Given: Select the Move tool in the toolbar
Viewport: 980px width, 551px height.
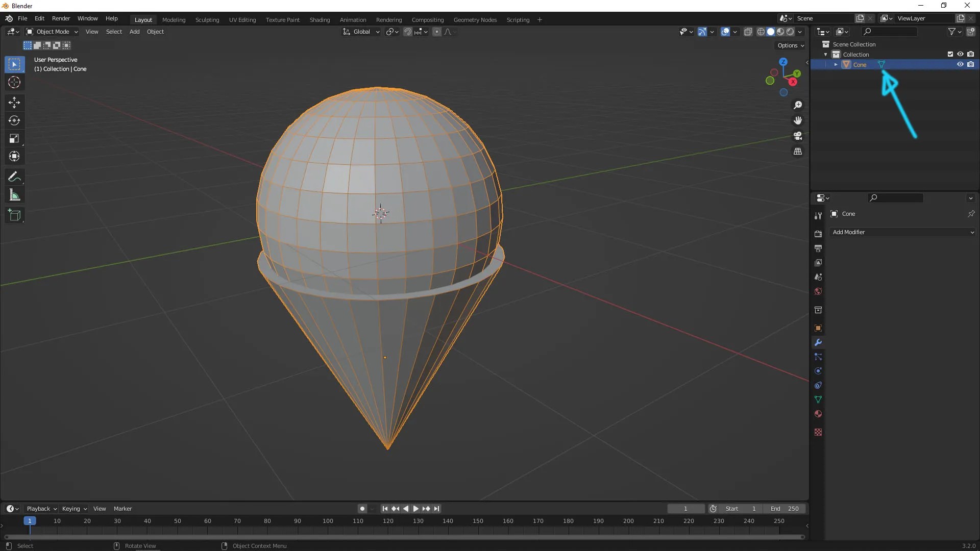Looking at the screenshot, I should coord(14,103).
